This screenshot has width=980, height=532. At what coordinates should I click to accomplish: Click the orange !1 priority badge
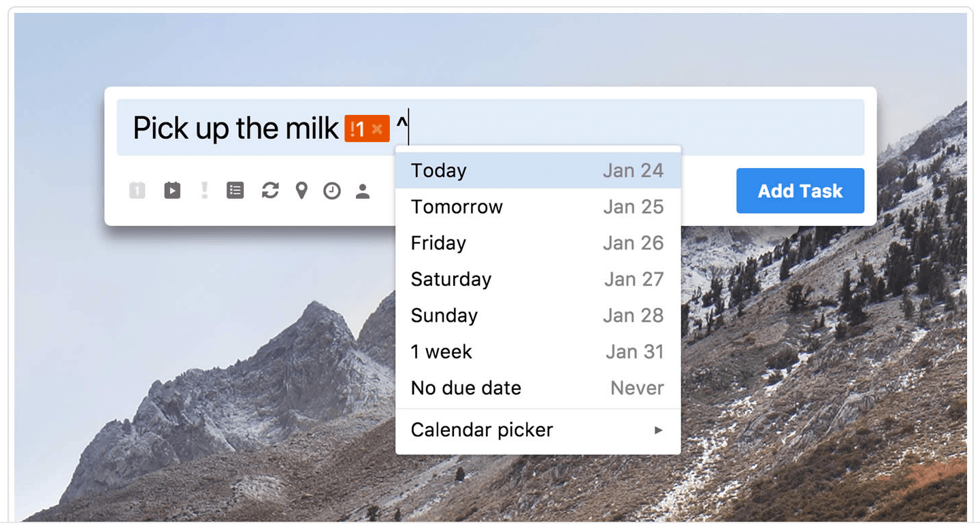point(358,129)
